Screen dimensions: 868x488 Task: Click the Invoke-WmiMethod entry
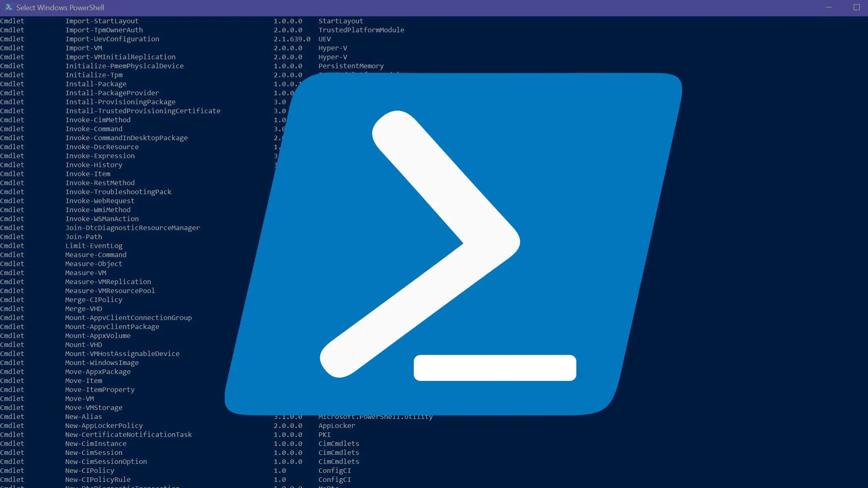98,210
